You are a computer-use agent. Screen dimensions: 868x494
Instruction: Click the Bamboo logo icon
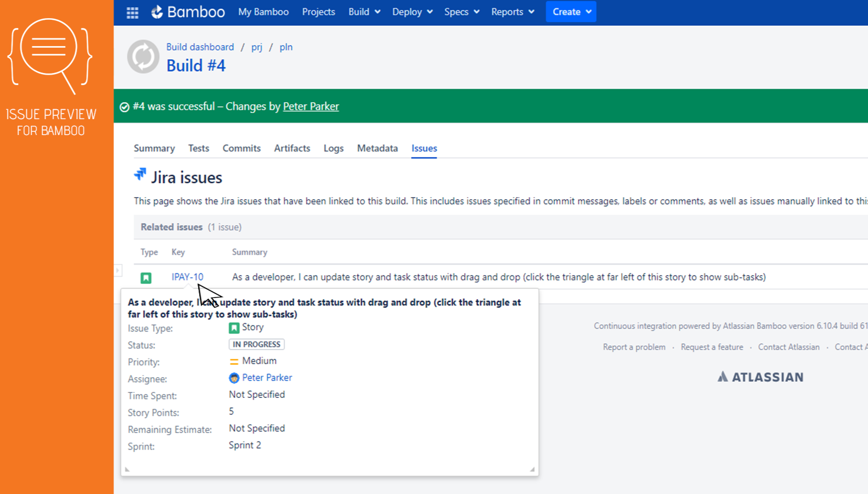[157, 12]
